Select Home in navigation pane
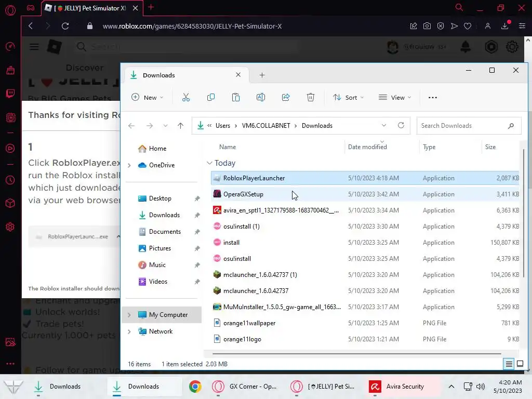The height and width of the screenshot is (399, 532). 157,149
